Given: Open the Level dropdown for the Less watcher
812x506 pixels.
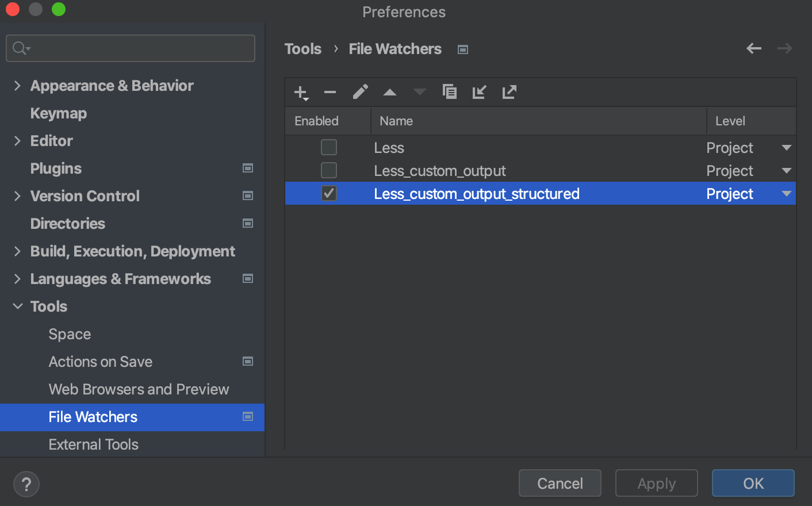Looking at the screenshot, I should [x=786, y=148].
